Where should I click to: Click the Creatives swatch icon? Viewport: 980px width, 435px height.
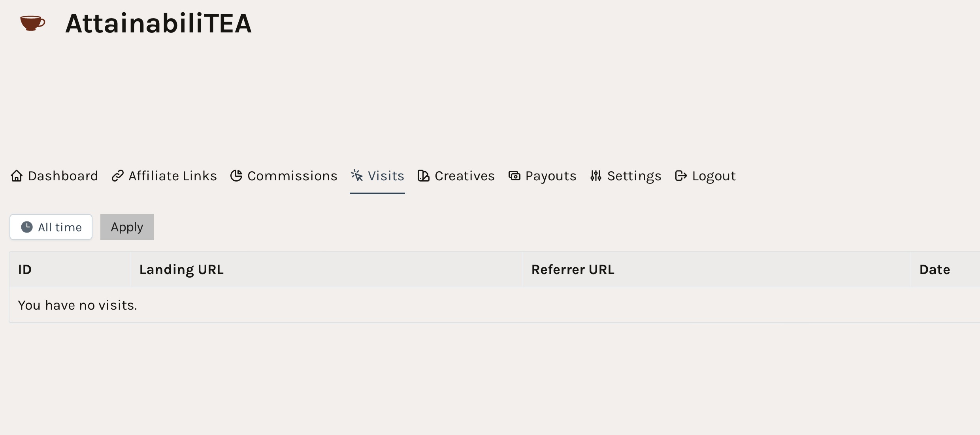pyautogui.click(x=423, y=176)
